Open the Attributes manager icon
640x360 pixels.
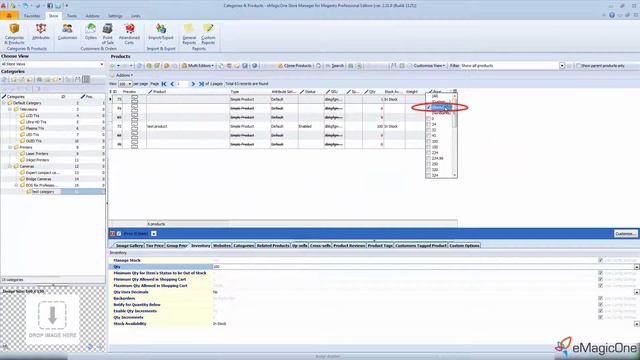click(x=41, y=32)
